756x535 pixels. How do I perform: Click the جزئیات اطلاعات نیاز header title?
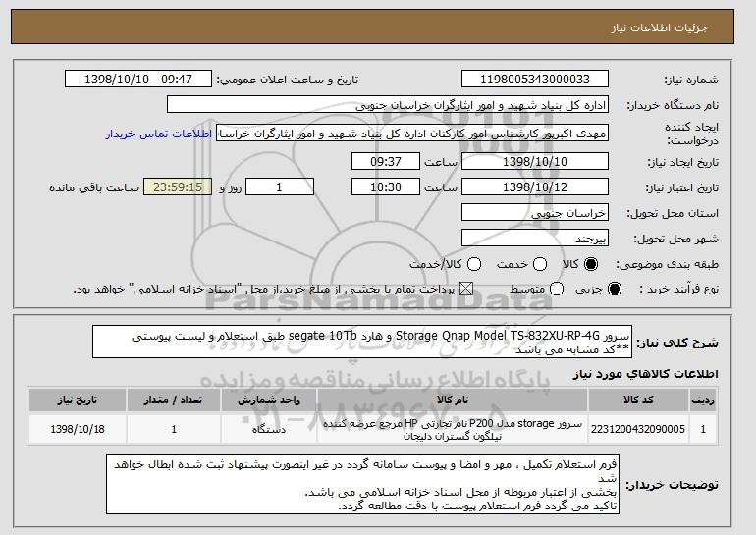[659, 27]
